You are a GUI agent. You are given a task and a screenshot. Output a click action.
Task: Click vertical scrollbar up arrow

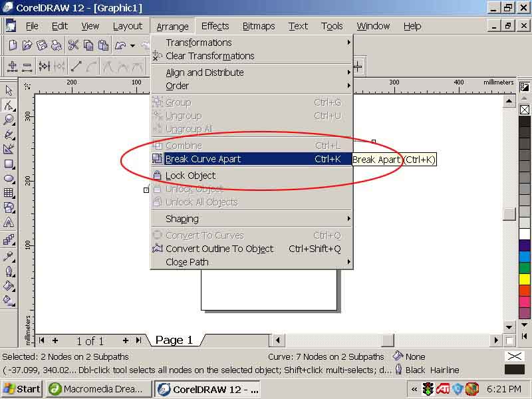(509, 101)
